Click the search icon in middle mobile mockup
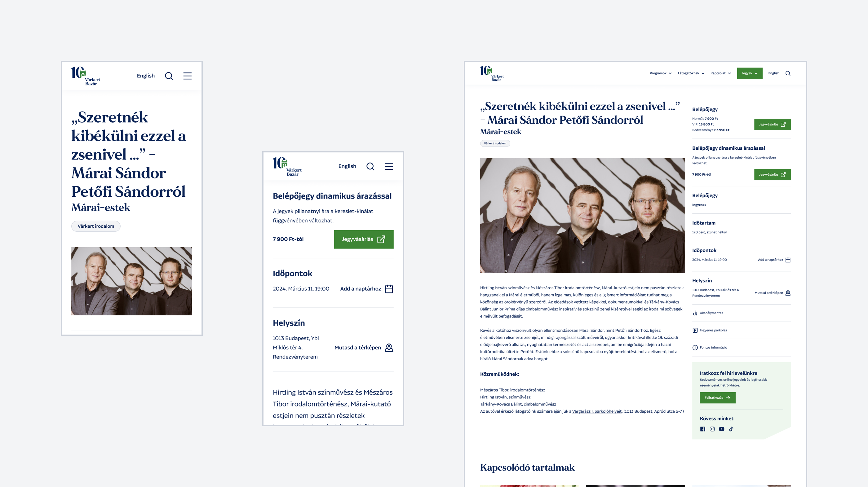 tap(370, 166)
